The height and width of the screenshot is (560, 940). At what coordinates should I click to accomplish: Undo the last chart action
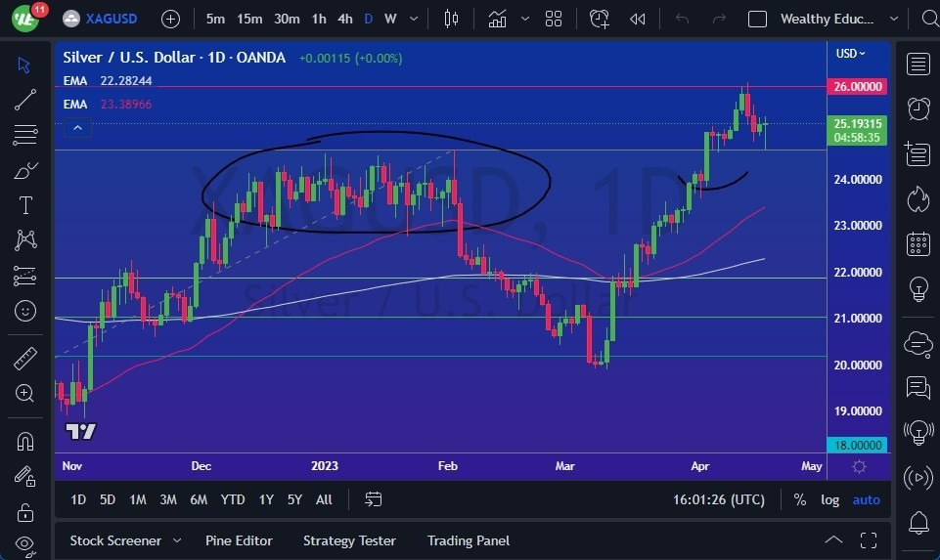pos(682,20)
